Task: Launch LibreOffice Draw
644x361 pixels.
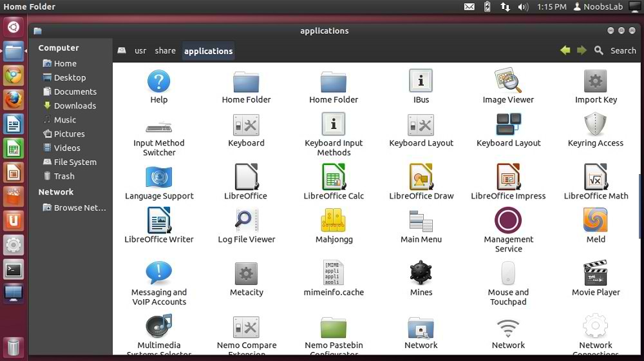Action: [421, 177]
